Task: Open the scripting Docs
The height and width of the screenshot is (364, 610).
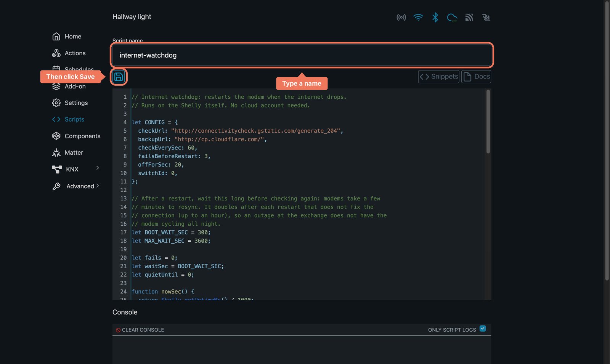Action: [x=476, y=77]
